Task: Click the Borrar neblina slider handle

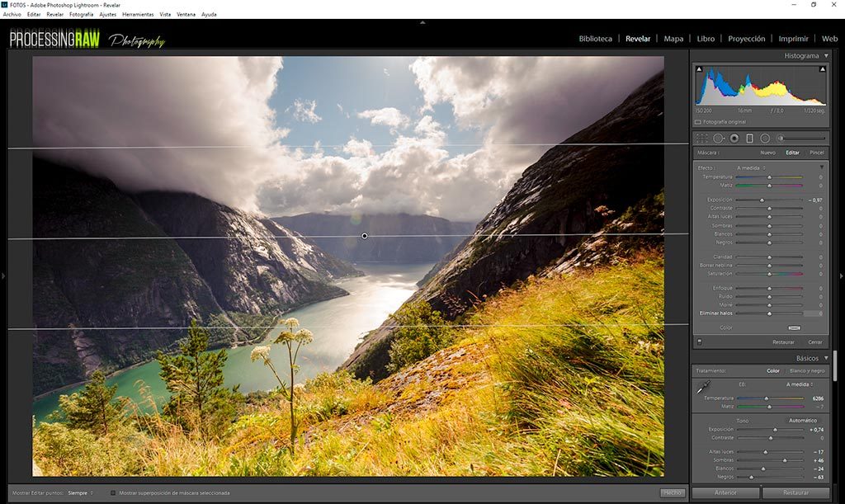Action: pyautogui.click(x=770, y=266)
